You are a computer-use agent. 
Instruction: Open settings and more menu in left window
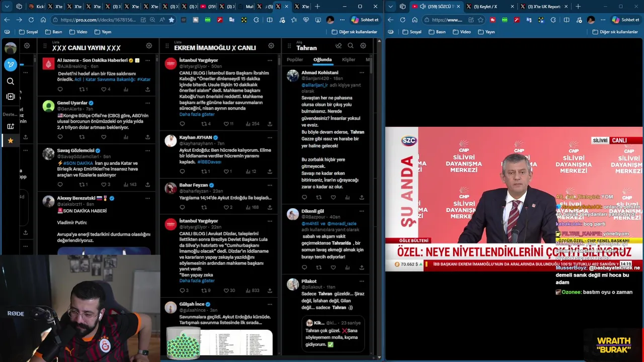pos(342,20)
